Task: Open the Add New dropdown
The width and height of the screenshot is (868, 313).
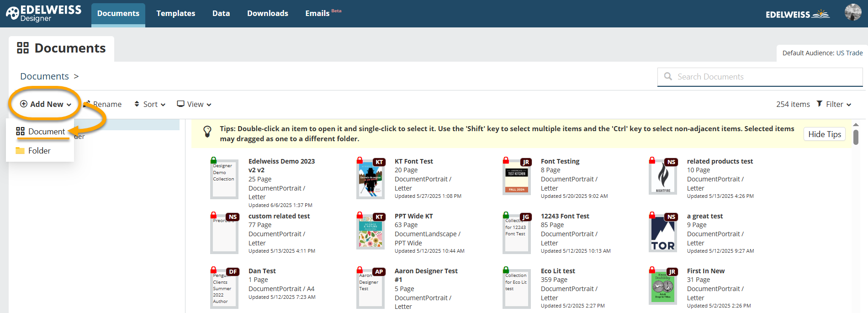Action: click(x=46, y=104)
